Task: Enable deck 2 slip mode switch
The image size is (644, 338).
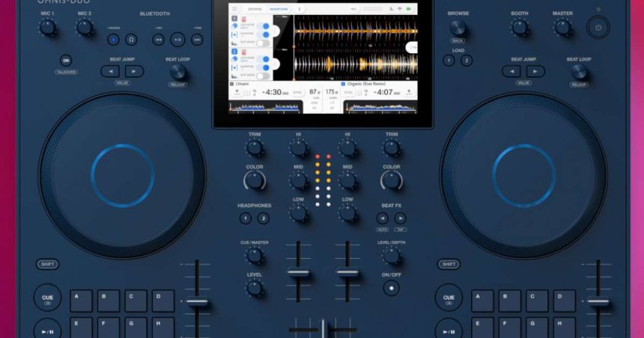Action: (263, 76)
